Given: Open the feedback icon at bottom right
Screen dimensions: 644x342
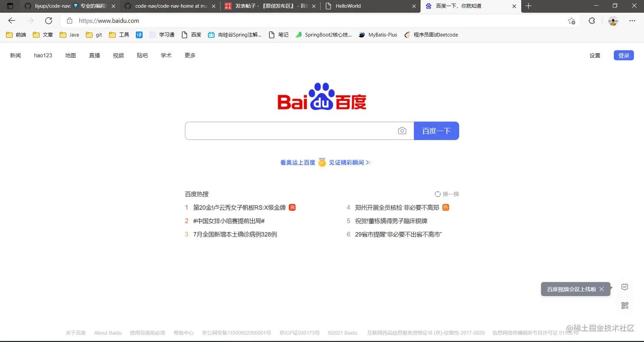Looking at the screenshot, I should pos(625,287).
